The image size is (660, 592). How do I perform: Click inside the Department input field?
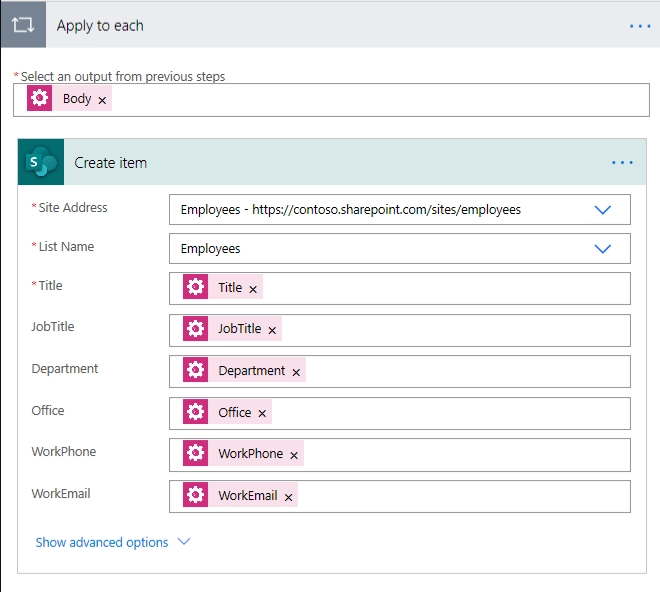pos(400,371)
